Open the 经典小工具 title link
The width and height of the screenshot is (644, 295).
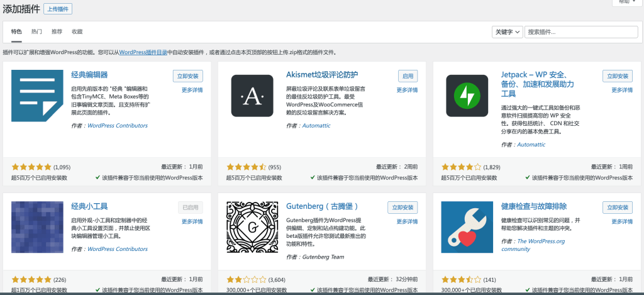coord(89,206)
